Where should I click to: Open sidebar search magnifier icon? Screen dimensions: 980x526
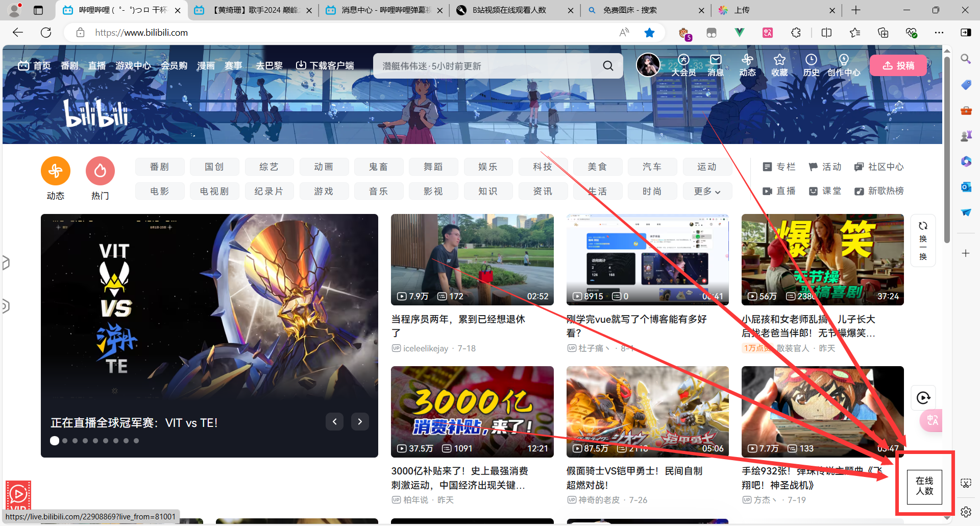[x=966, y=59]
